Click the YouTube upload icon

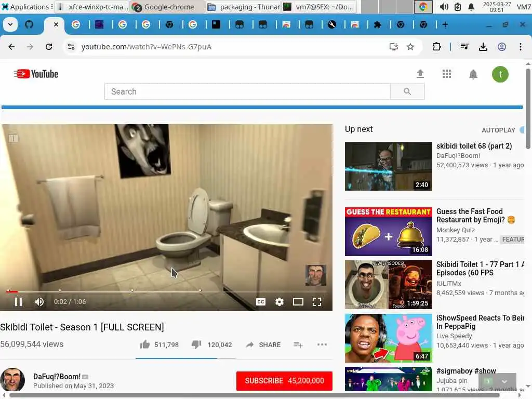tap(420, 74)
